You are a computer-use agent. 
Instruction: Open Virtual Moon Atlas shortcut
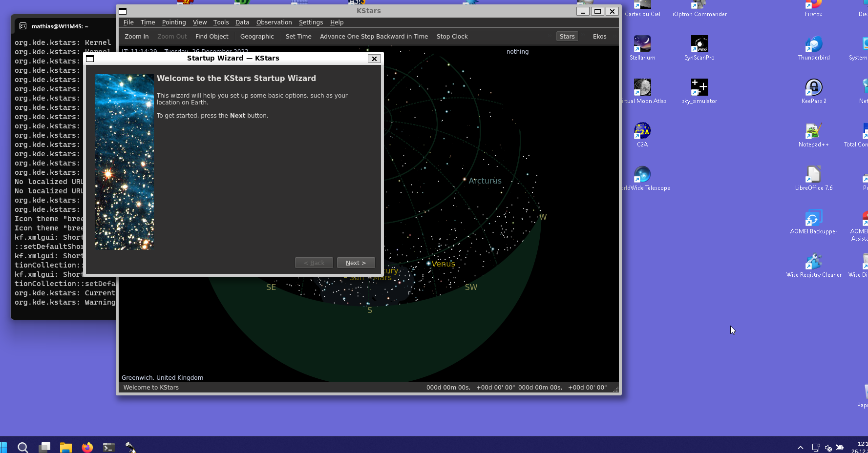pos(643,91)
